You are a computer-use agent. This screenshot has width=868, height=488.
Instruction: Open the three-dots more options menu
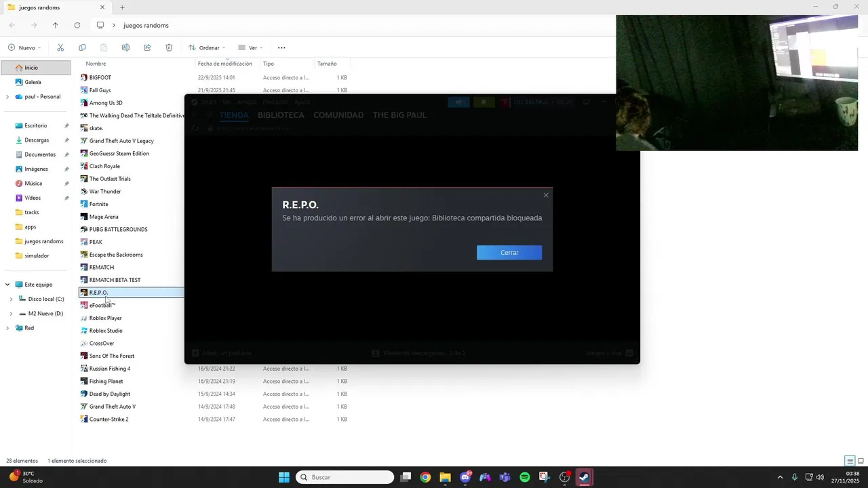click(x=281, y=47)
